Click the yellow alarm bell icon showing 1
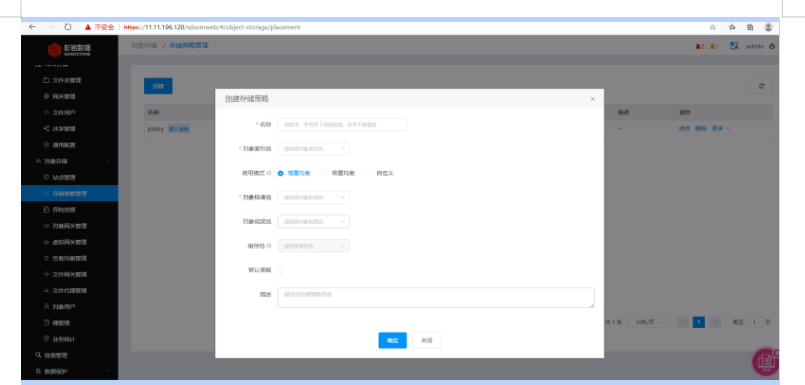This screenshot has width=805, height=385. [714, 46]
